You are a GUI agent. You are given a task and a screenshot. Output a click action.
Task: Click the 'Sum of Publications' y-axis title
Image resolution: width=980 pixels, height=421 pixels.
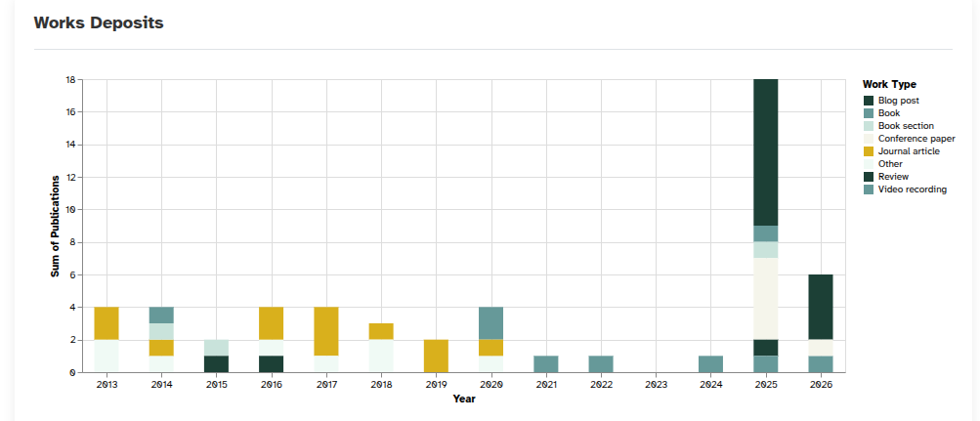(x=55, y=226)
